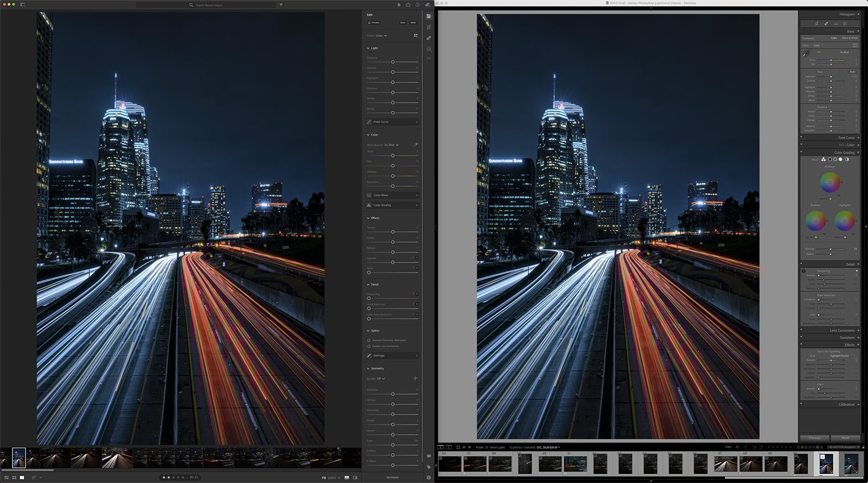Open the Versions tab at the bottom
The image size is (868, 483).
point(392,478)
